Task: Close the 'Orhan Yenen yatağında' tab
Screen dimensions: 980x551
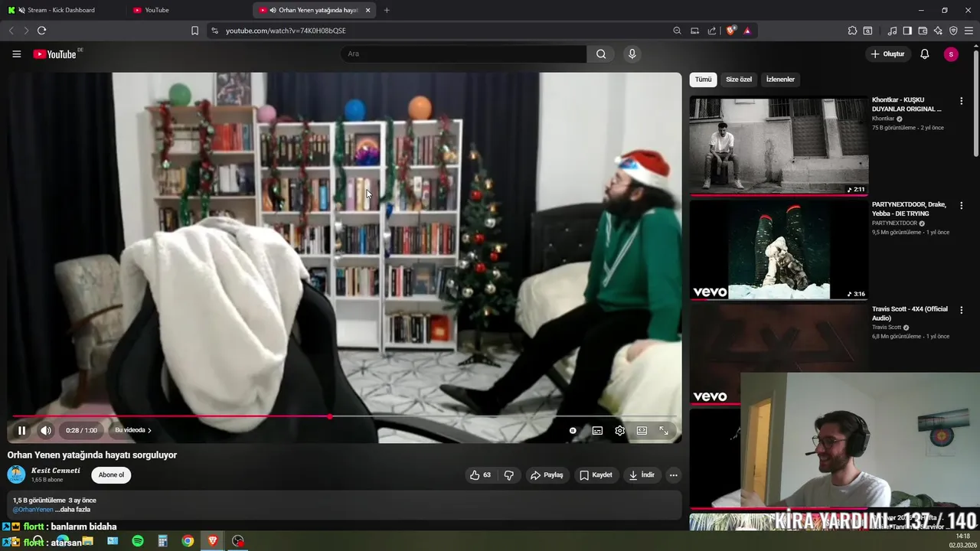Action: pyautogui.click(x=368, y=10)
